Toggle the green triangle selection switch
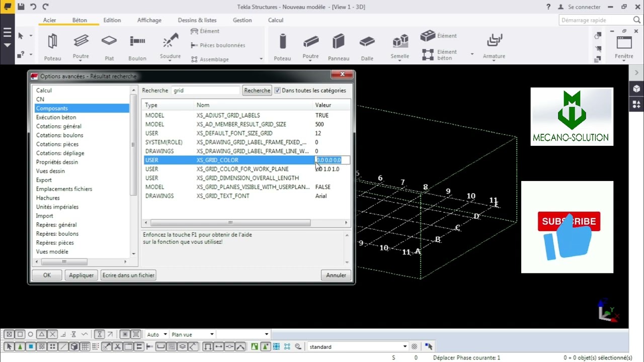This screenshot has width=644, height=362. point(20,346)
